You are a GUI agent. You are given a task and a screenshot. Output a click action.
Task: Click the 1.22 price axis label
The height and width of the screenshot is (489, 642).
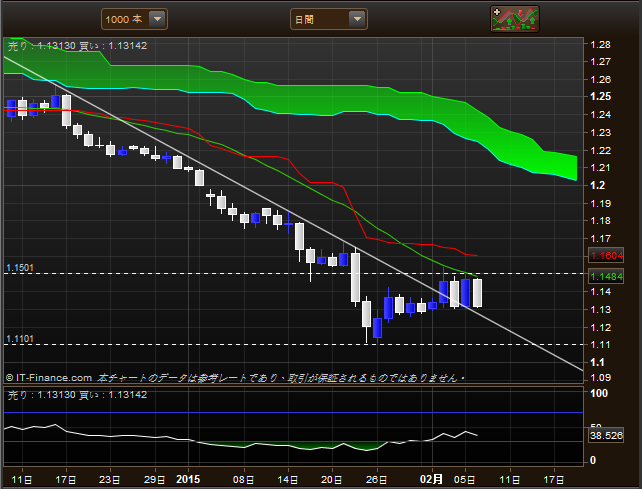coord(600,150)
